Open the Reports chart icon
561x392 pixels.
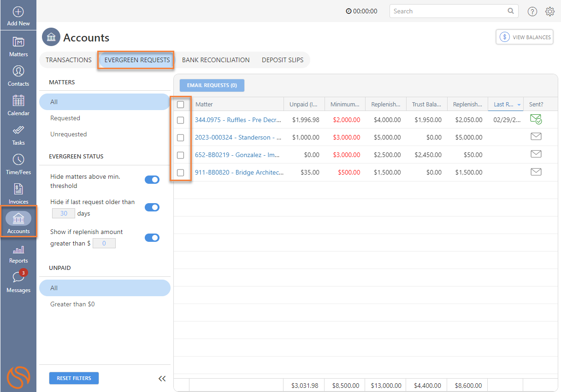18,250
